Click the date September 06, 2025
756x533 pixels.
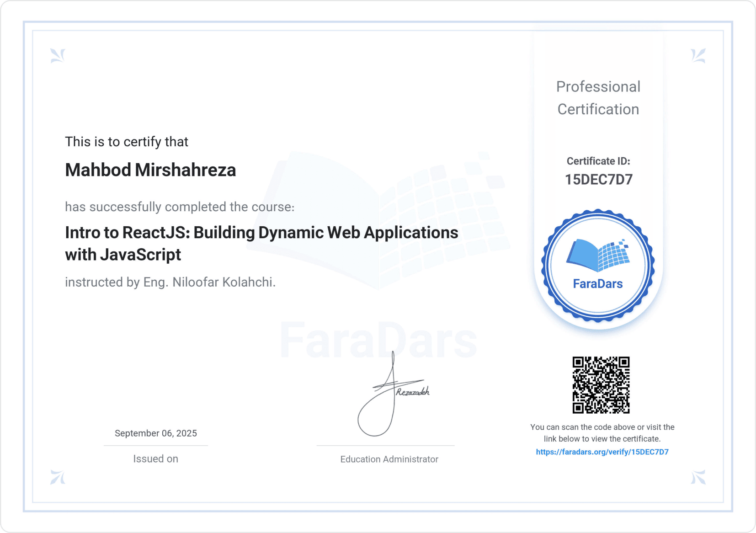[x=156, y=433]
